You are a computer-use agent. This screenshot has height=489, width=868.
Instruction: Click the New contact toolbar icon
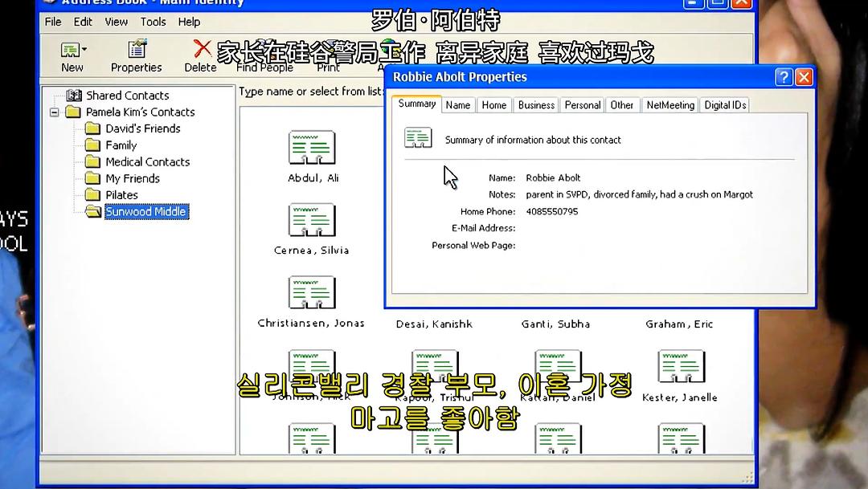tap(70, 51)
